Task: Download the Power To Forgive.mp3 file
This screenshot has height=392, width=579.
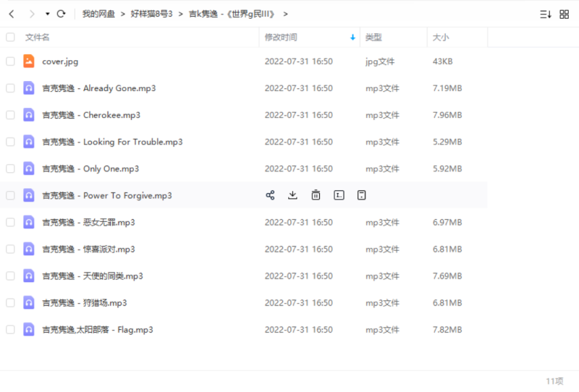Action: pos(293,195)
